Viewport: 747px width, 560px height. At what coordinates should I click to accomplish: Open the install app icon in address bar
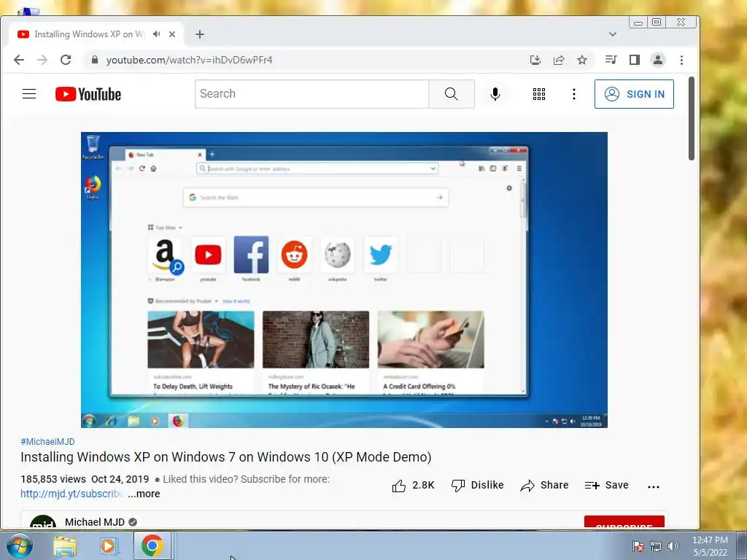tap(535, 60)
